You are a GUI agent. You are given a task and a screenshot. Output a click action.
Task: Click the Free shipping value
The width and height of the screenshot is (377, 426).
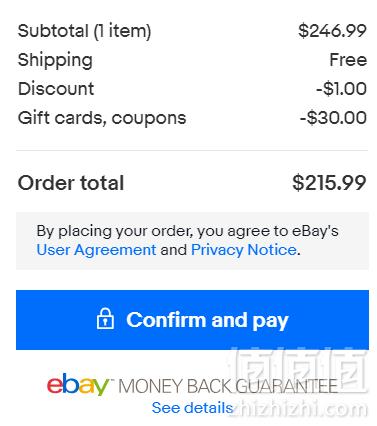pos(348,60)
